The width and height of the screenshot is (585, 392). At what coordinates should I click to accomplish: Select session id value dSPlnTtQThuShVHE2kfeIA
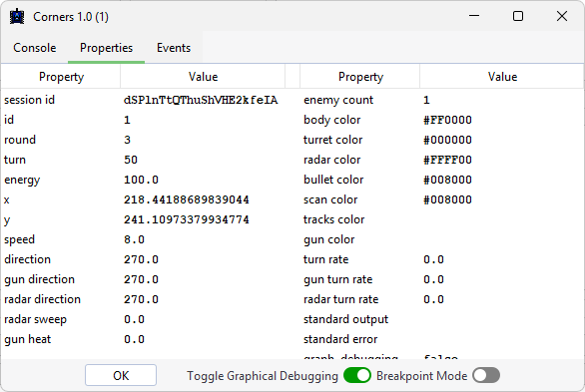201,100
